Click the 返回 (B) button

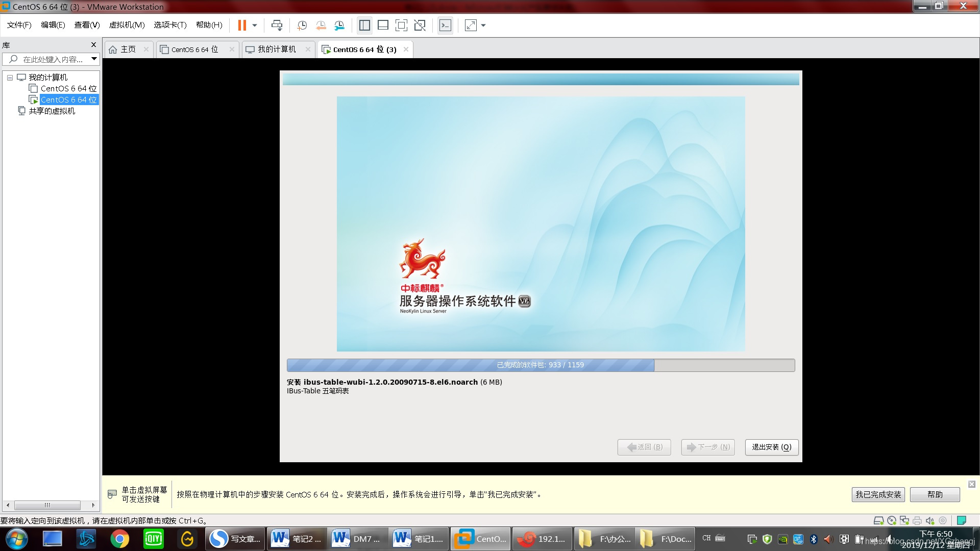644,447
